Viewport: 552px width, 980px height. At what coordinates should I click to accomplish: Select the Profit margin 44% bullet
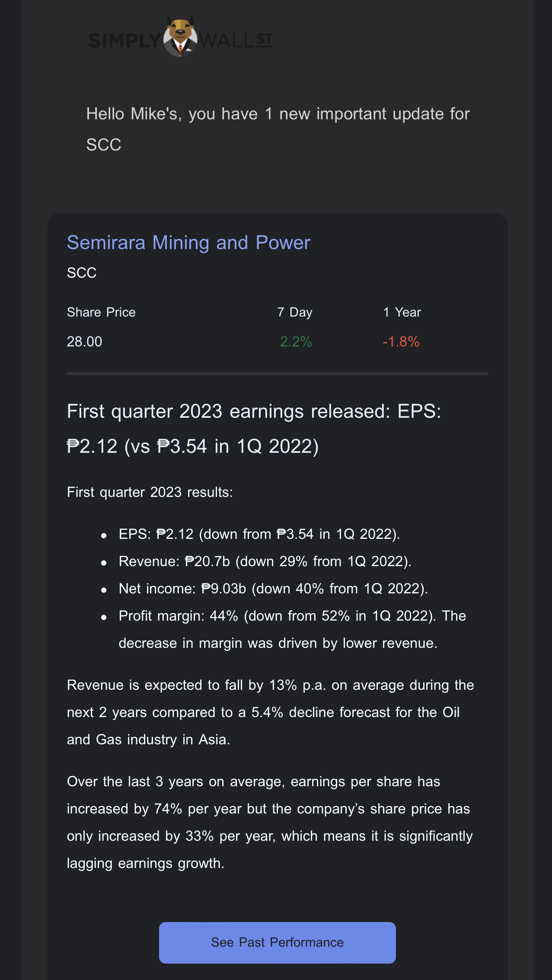pos(292,615)
